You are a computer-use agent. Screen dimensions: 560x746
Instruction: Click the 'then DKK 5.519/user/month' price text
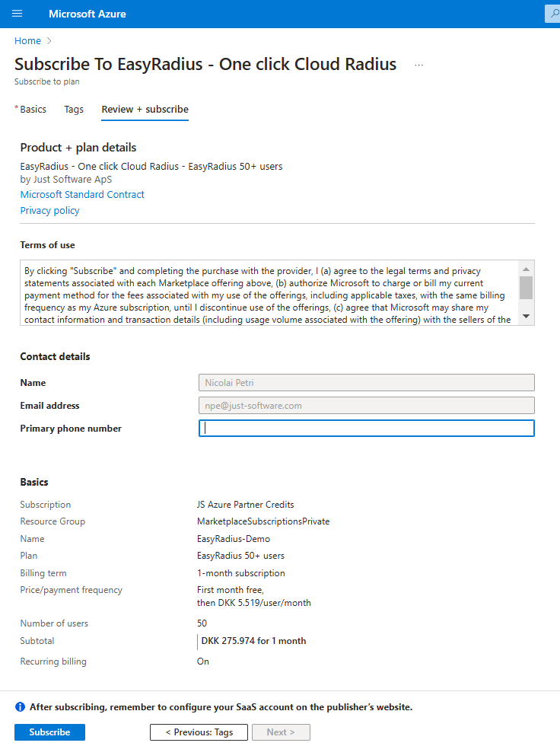pyautogui.click(x=254, y=603)
